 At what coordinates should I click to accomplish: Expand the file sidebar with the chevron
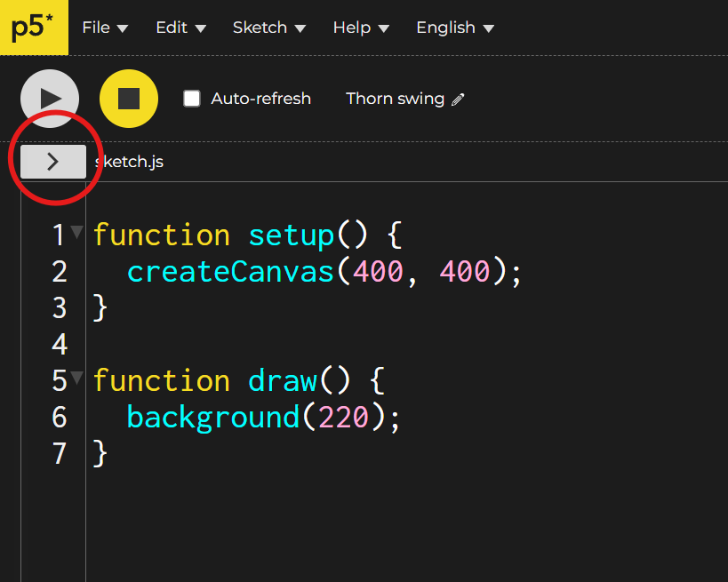pyautogui.click(x=53, y=162)
